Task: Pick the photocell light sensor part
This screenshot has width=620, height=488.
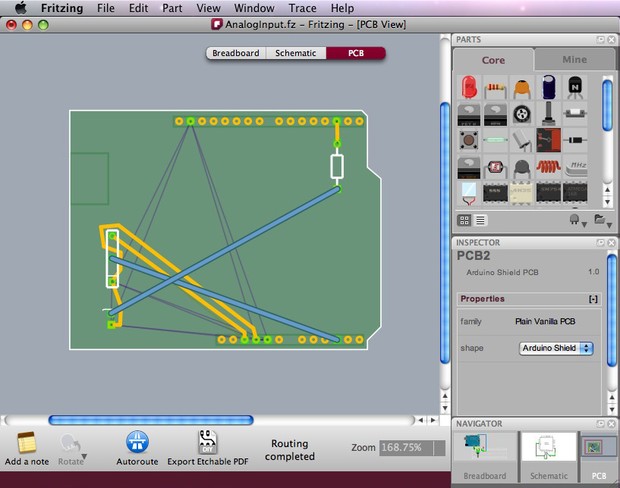Action: click(495, 168)
